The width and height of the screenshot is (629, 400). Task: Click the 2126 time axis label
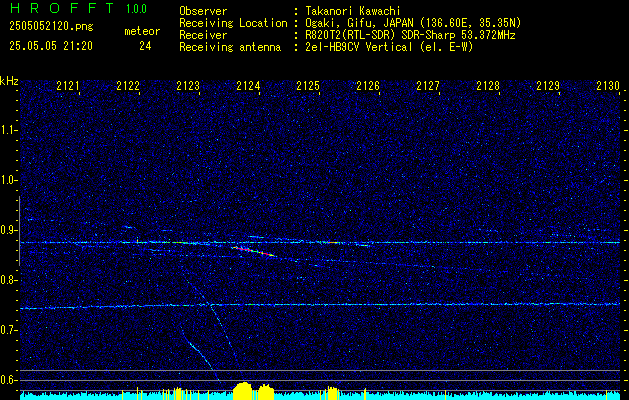pos(368,86)
